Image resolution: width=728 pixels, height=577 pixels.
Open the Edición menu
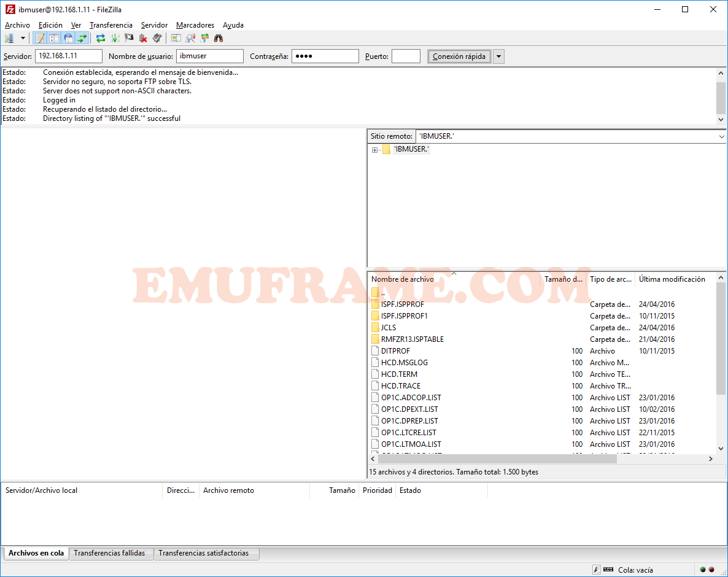(50, 25)
